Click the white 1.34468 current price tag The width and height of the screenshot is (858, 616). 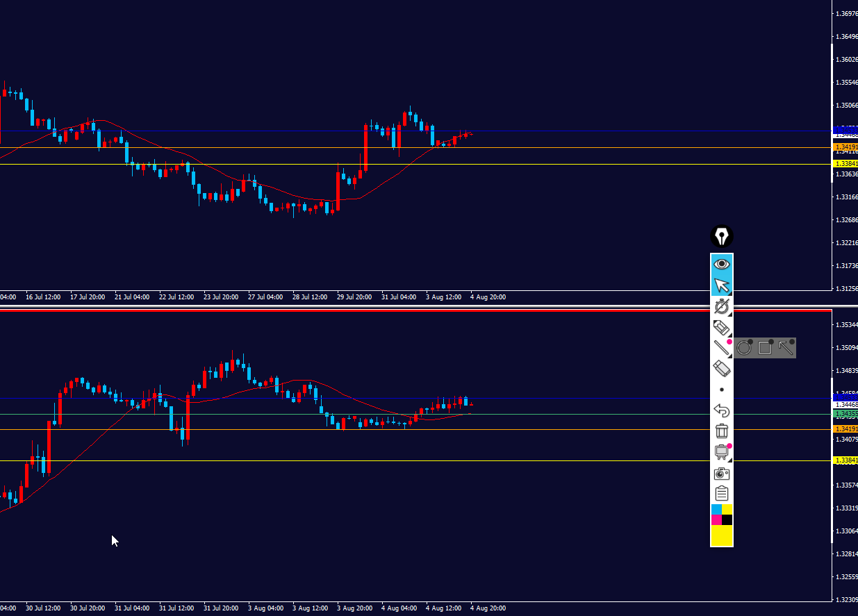click(846, 404)
